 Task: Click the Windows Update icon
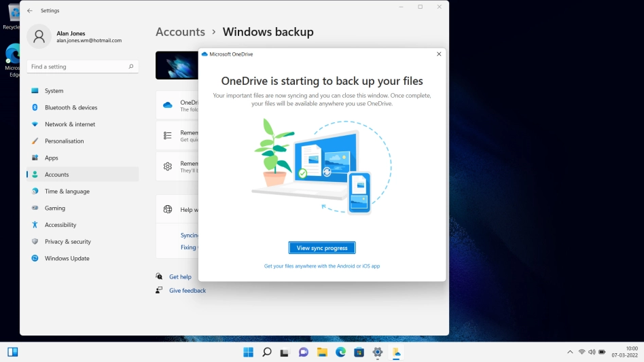35,258
